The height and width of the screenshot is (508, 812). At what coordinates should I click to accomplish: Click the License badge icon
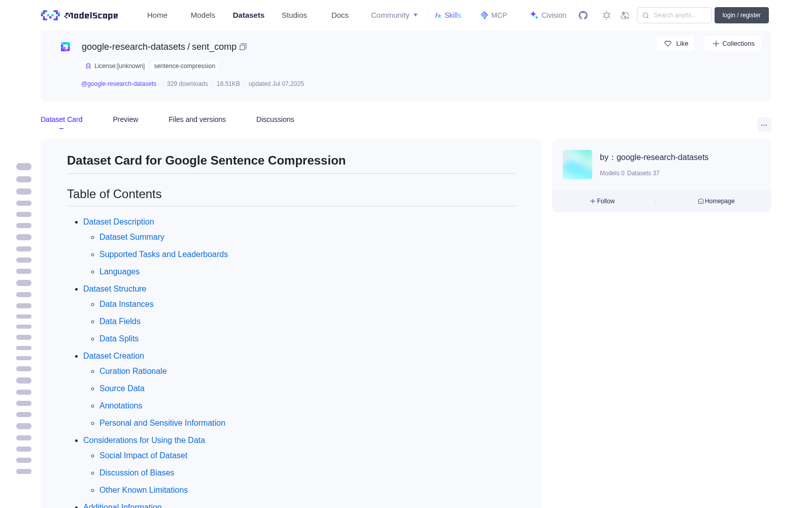[88, 66]
